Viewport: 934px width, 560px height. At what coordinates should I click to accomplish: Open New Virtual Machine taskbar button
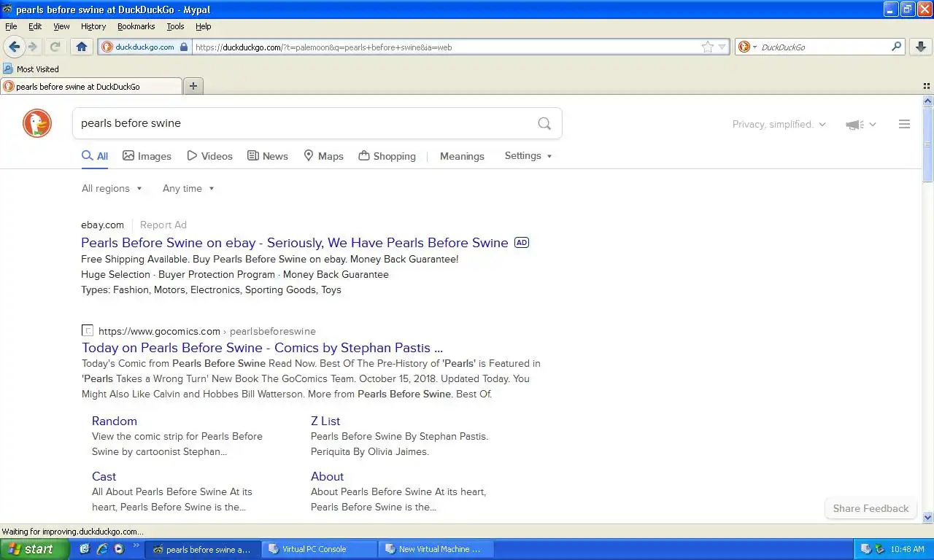tap(436, 549)
